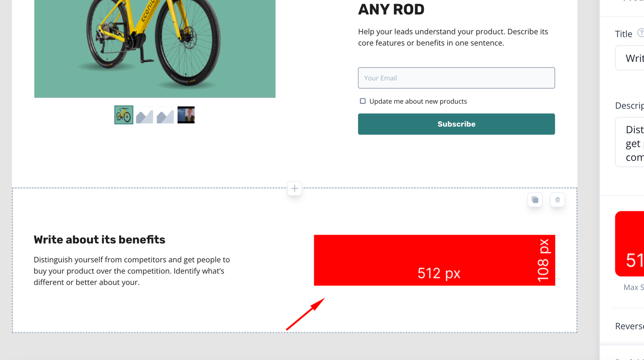Screen dimensions: 644x360
Task: Click the Subscribe button
Action: pyautogui.click(x=456, y=124)
